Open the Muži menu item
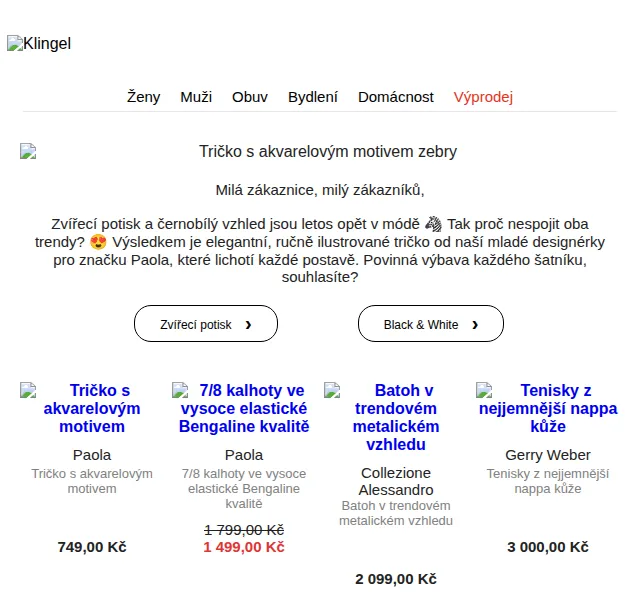The width and height of the screenshot is (640, 600). tap(196, 97)
